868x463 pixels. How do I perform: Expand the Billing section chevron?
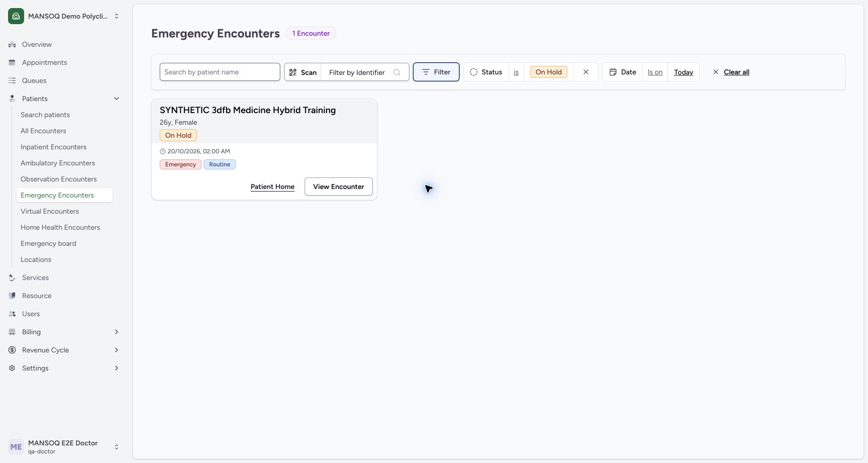117,332
